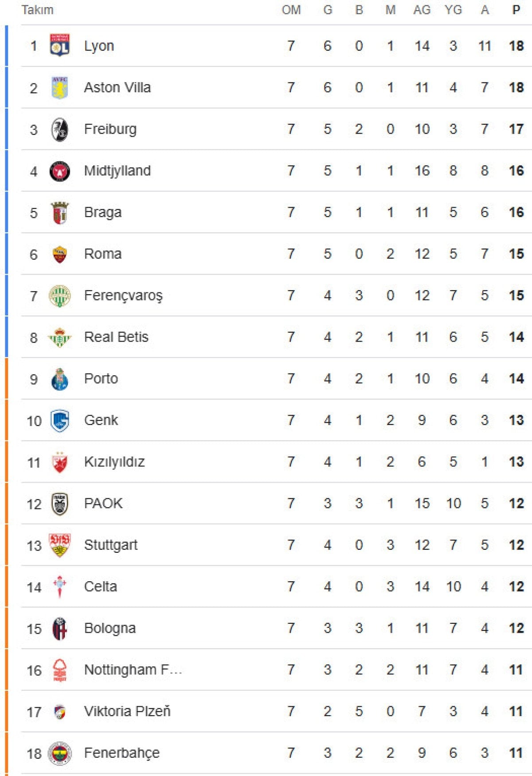Click the Fenerbahçe club crest
Image resolution: width=532 pixels, height=776 pixels.
tap(59, 753)
